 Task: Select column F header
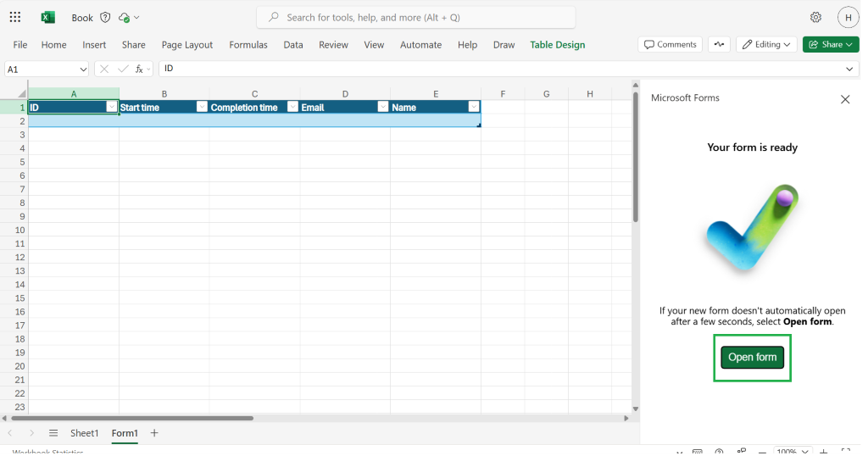tap(503, 93)
